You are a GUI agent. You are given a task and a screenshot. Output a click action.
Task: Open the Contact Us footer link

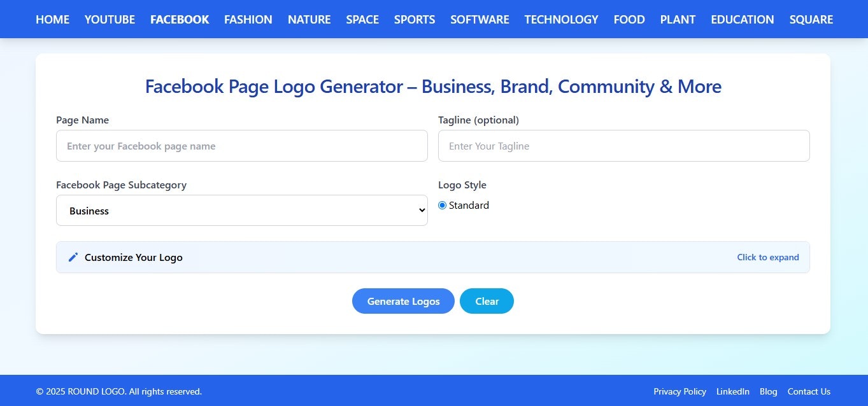coord(809,391)
